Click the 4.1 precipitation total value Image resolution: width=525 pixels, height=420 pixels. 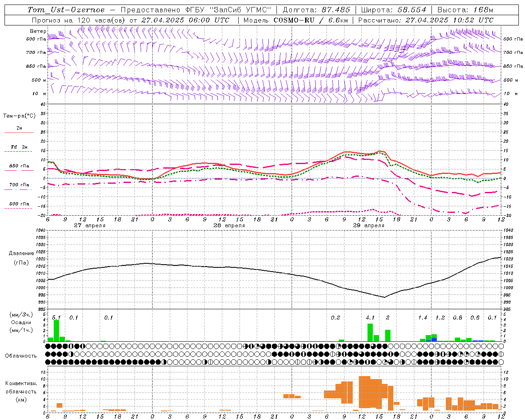coord(370,318)
